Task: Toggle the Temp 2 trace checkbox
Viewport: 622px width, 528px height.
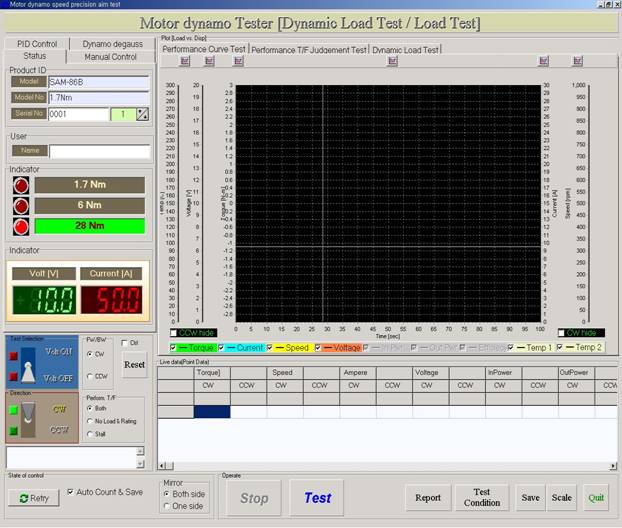Action: [x=559, y=348]
